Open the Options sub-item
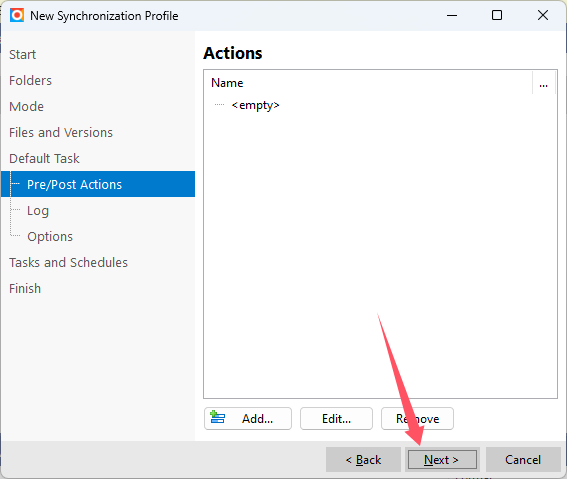567x479 pixels. point(50,237)
